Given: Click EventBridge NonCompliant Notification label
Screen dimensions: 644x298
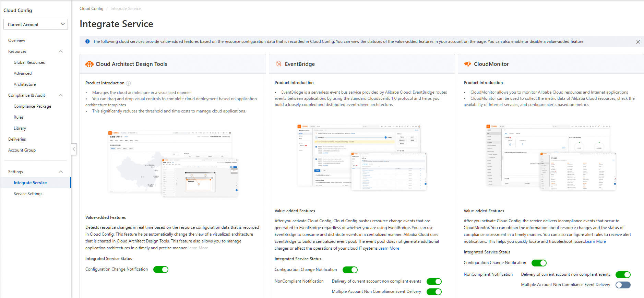Looking at the screenshot, I should click(x=299, y=281).
